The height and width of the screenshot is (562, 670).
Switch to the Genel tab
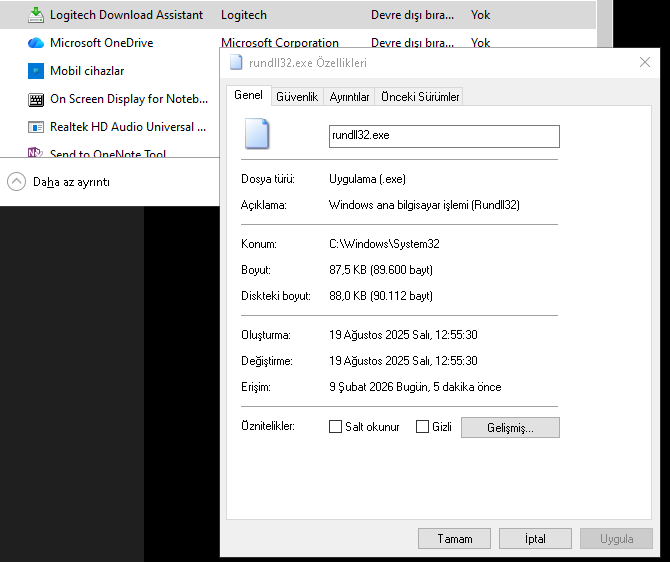point(248,95)
